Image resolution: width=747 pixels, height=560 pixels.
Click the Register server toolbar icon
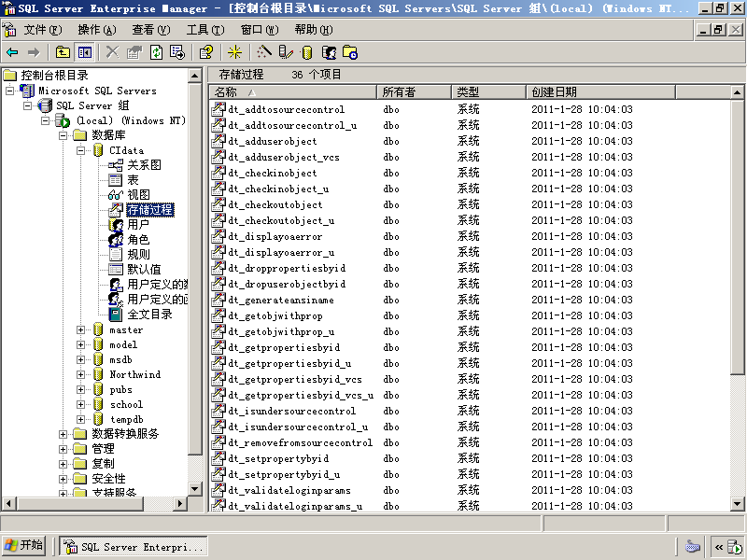[x=286, y=52]
